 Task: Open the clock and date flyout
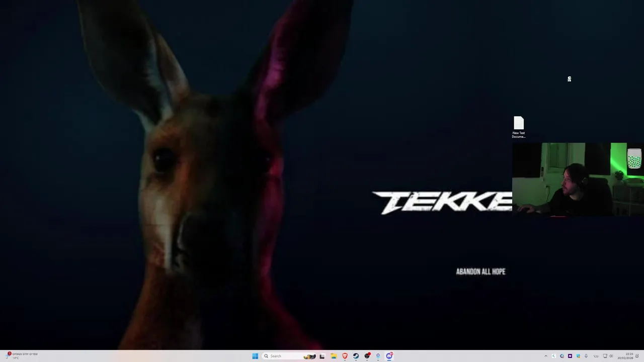625,356
